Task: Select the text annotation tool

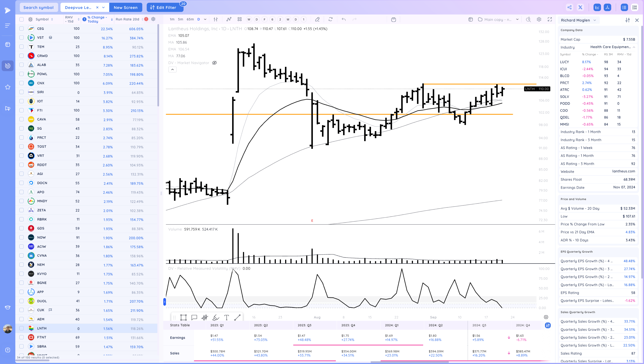Action: pyautogui.click(x=226, y=317)
